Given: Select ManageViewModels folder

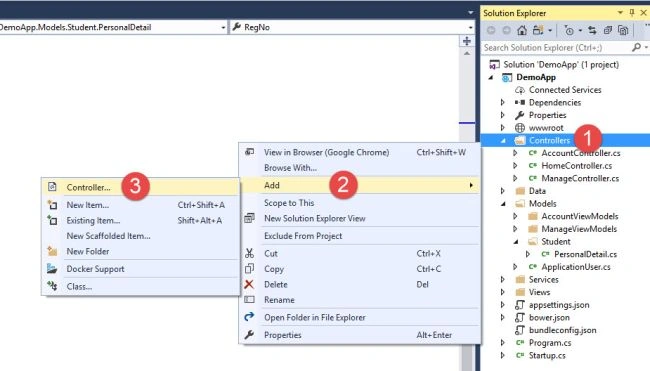Looking at the screenshot, I should coord(579,229).
